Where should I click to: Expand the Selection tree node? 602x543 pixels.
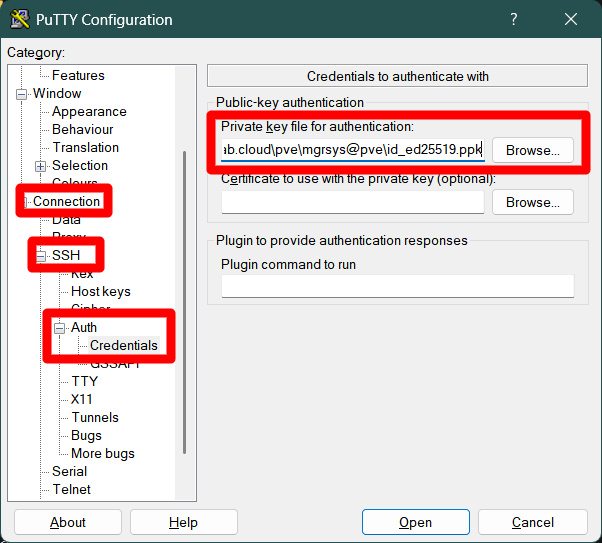40,166
